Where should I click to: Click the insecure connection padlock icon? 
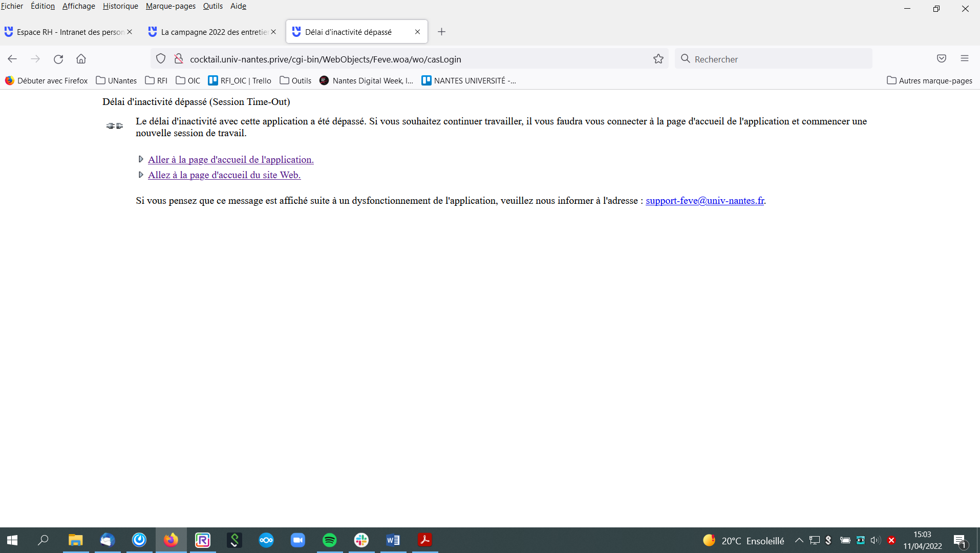(179, 59)
